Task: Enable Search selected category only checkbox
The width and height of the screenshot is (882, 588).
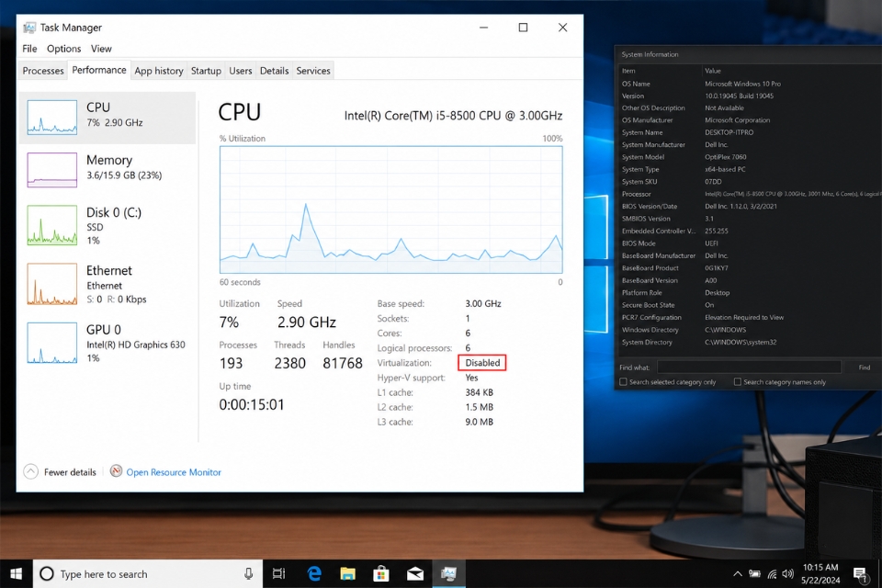Action: tap(623, 381)
